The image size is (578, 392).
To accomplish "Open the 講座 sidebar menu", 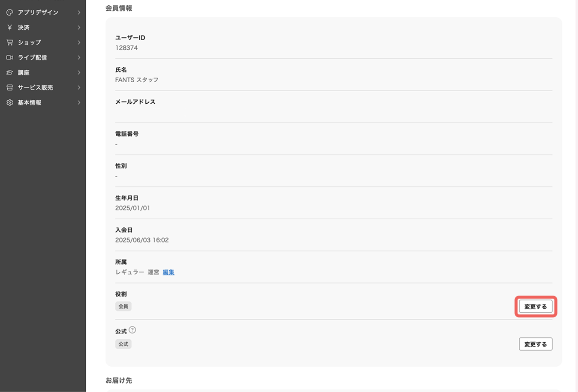I will click(x=43, y=72).
